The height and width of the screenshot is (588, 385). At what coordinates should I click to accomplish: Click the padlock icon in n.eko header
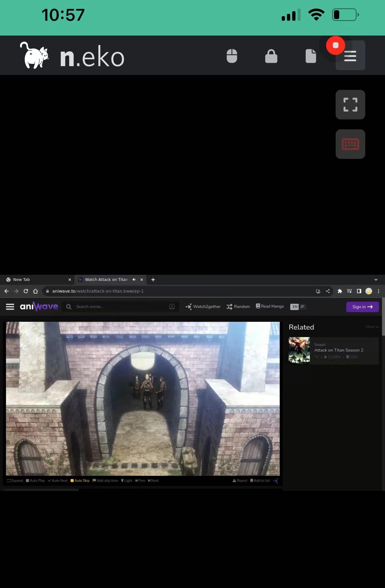271,56
